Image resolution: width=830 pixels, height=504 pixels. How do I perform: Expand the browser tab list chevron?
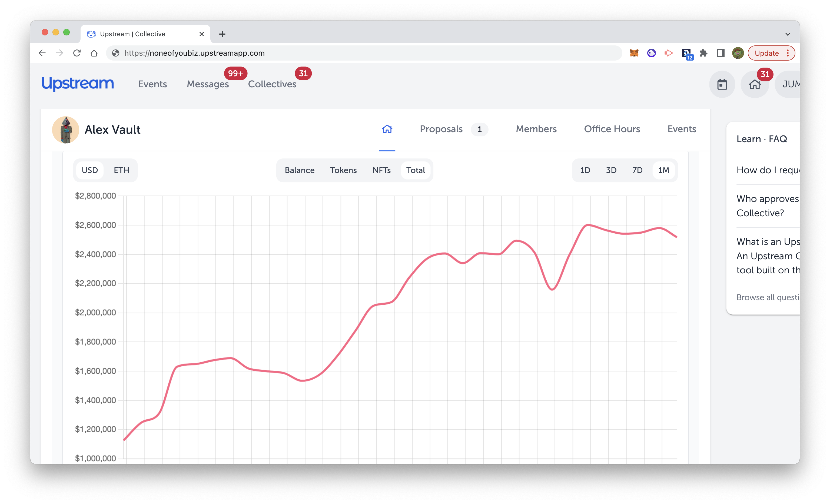pyautogui.click(x=788, y=34)
